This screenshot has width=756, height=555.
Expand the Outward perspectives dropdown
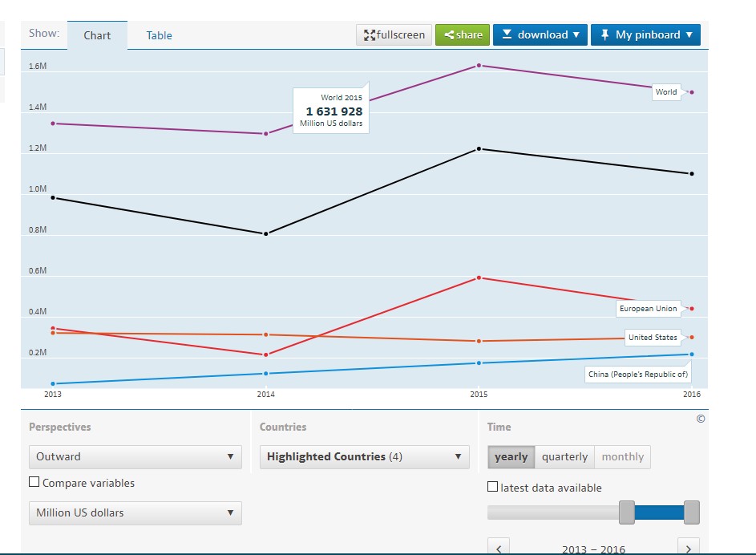(x=135, y=456)
